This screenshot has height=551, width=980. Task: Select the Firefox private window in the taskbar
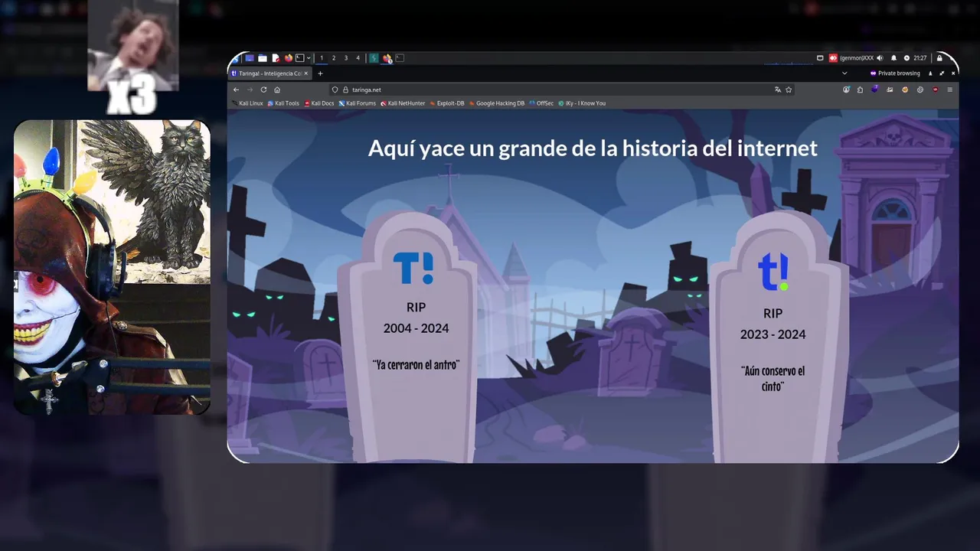point(387,58)
